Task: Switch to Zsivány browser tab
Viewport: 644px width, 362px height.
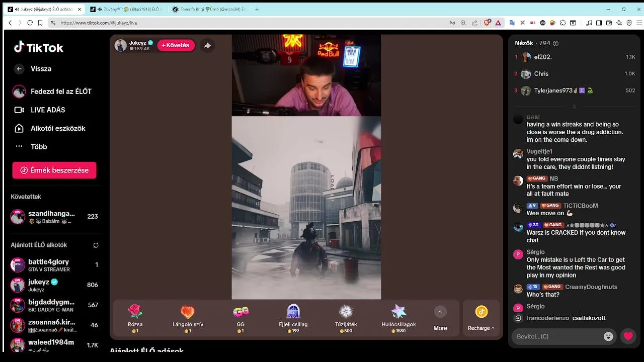Action: pos(127,9)
